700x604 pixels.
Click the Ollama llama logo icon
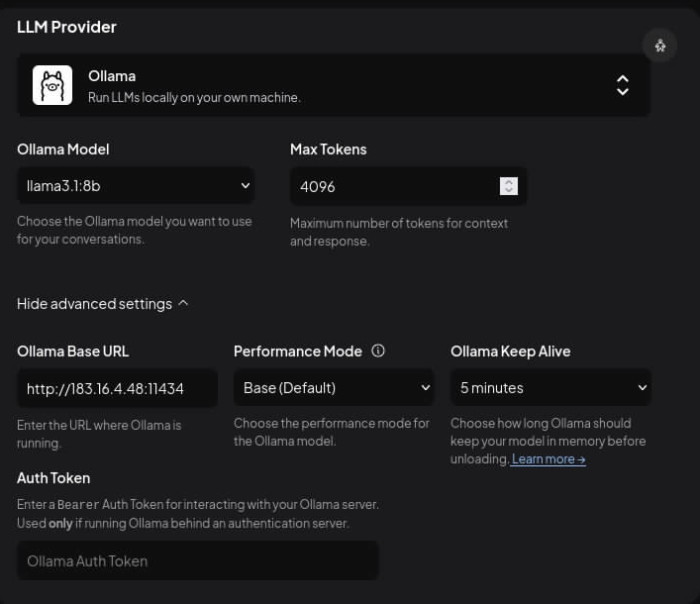(x=52, y=85)
